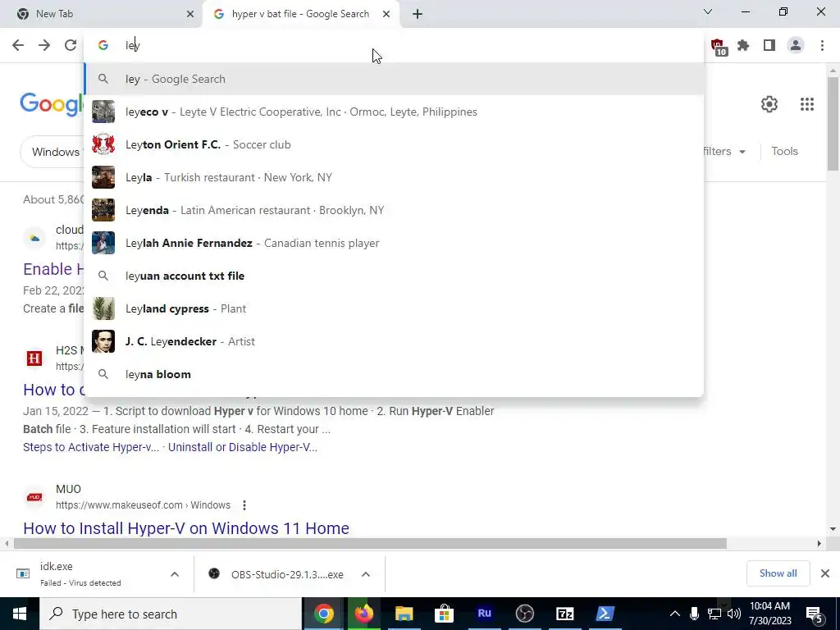Click the MUO site favicon

tap(34, 497)
